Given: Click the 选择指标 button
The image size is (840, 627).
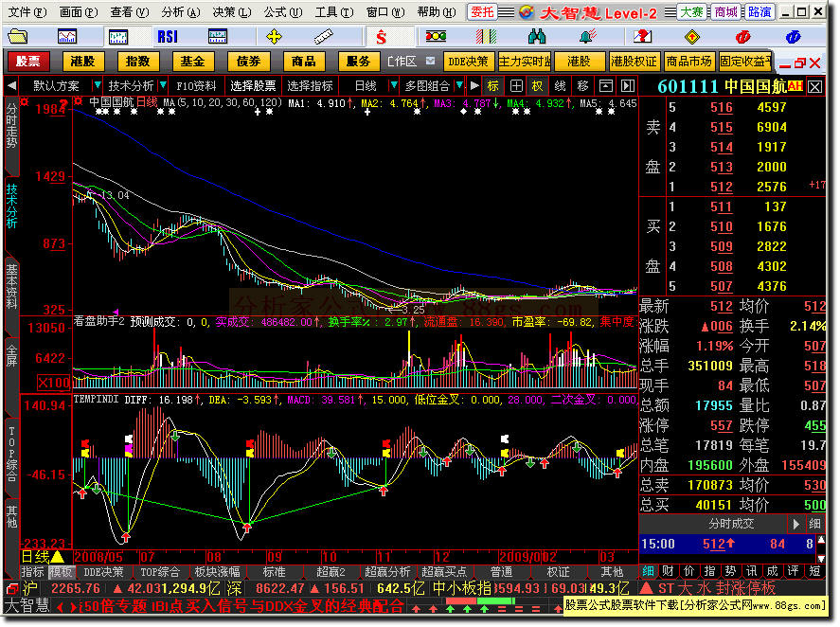Looking at the screenshot, I should (311, 86).
